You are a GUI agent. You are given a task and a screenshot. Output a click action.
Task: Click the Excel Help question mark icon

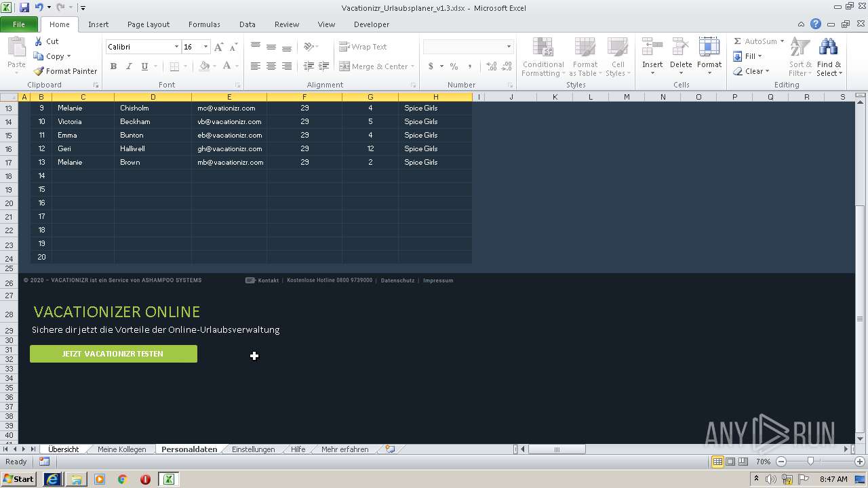(816, 24)
